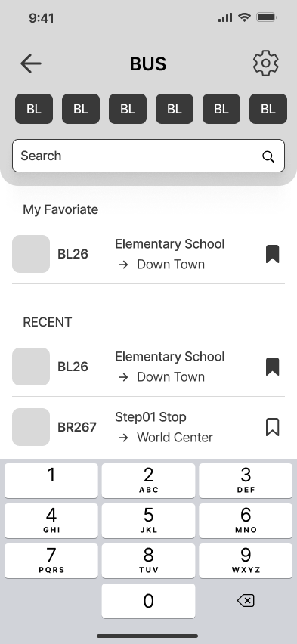Select the first BL filter chip
The image size is (297, 644).
coord(34,109)
